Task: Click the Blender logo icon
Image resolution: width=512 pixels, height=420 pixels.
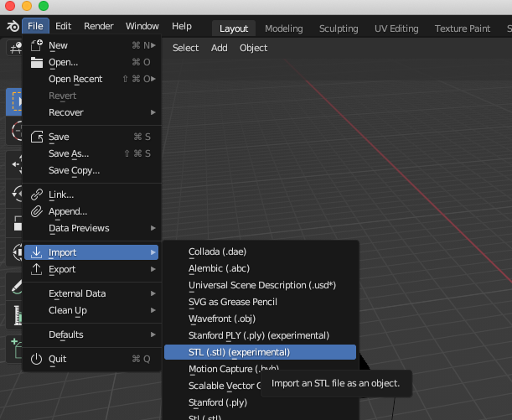Action: [11, 27]
